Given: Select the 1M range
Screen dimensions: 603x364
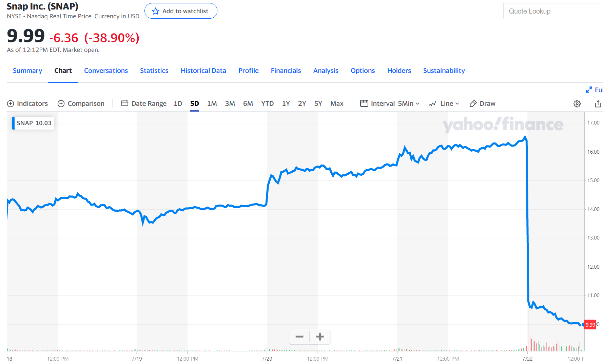Looking at the screenshot, I should pos(212,103).
